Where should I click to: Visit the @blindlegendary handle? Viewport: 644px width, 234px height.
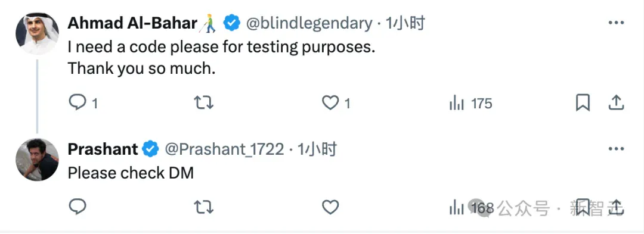pos(309,24)
